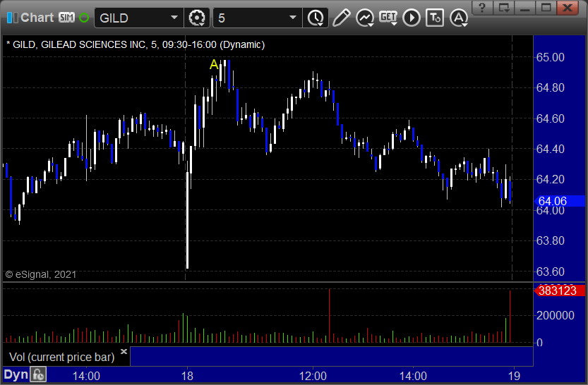Click the 14:00 label right of 12:00

click(413, 376)
